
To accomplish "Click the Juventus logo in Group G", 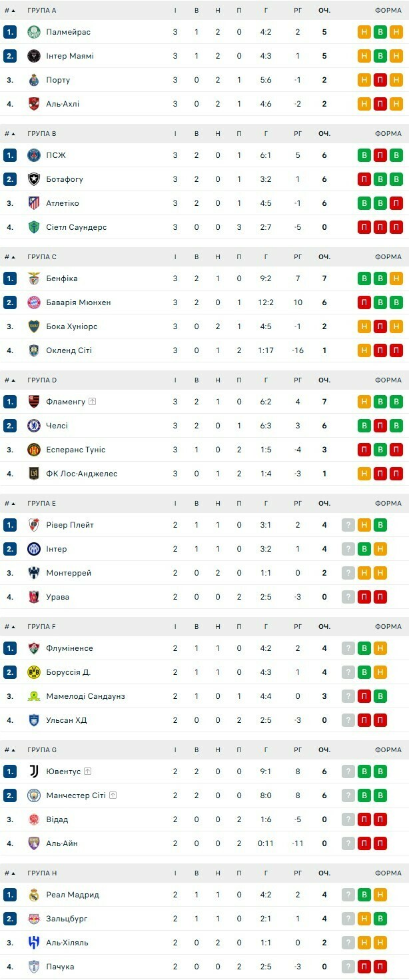I will point(34,771).
